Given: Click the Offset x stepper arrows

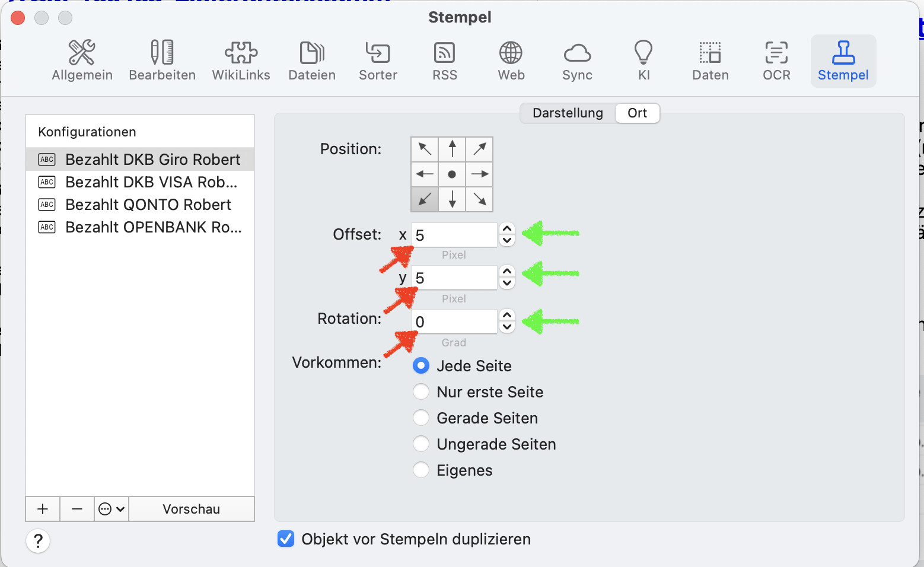Looking at the screenshot, I should pos(507,235).
